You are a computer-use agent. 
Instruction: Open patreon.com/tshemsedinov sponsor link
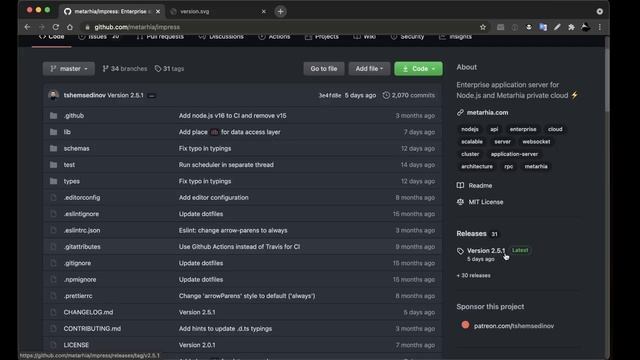click(514, 326)
